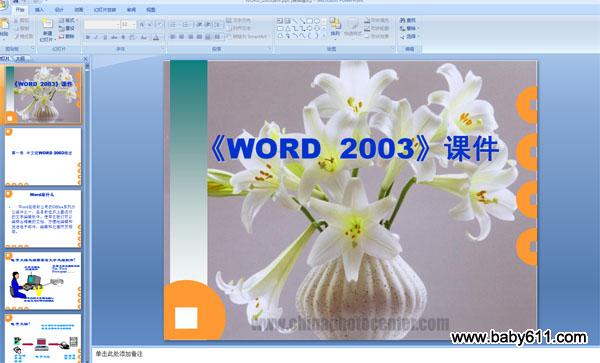Open the Arrange (排列) dropdown
Screen dimensions: 600x363
[x=335, y=28]
